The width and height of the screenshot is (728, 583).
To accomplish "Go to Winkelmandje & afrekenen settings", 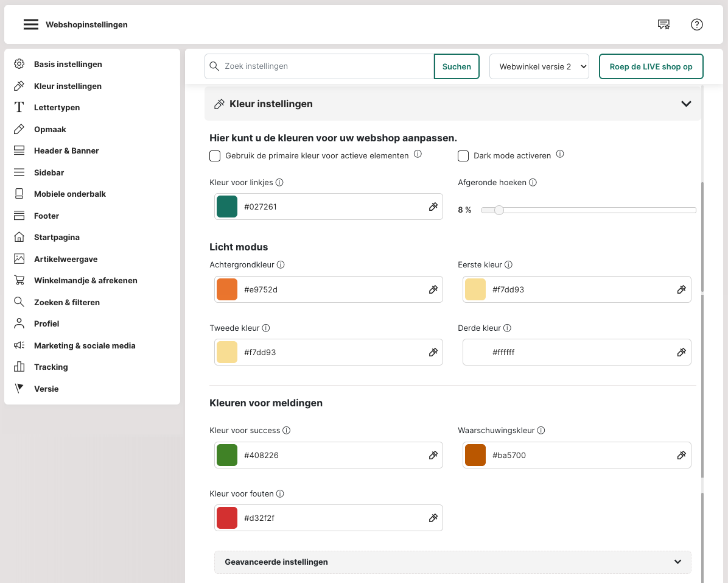I will pyautogui.click(x=85, y=280).
